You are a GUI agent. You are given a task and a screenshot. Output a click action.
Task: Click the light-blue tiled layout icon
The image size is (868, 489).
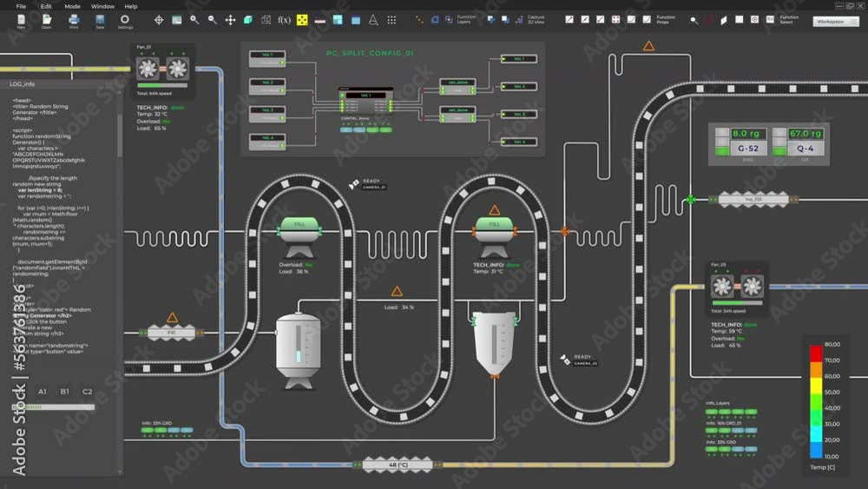pyautogui.click(x=338, y=20)
